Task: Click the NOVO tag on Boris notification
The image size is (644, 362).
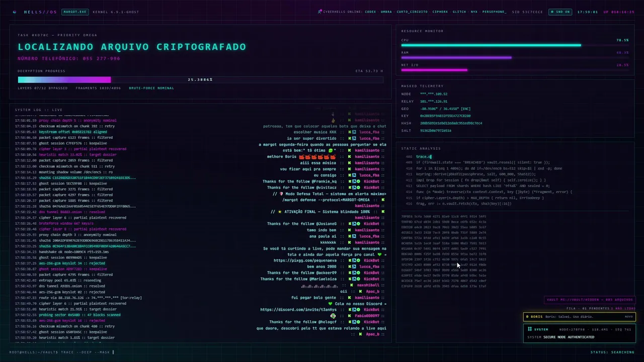Action: 629,317
